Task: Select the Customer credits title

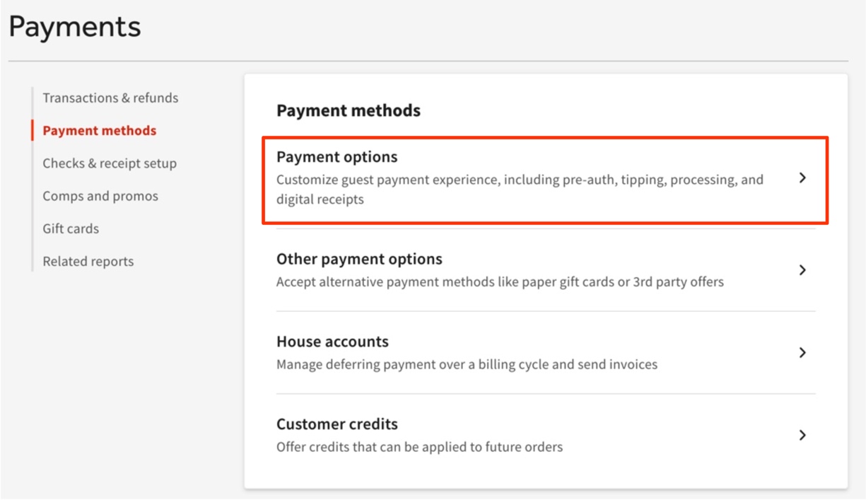Action: click(337, 424)
